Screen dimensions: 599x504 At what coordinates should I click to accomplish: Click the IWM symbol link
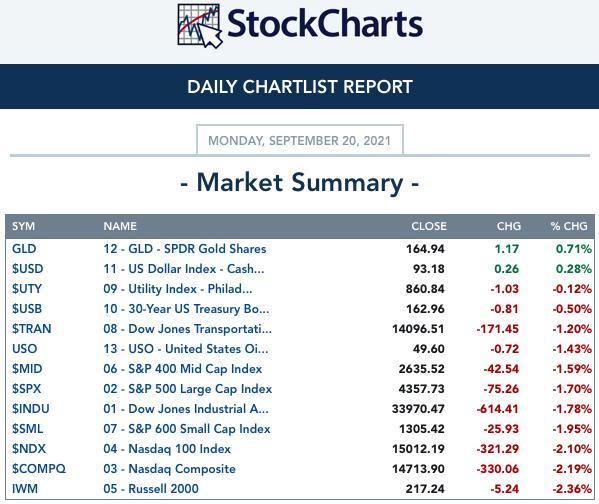coord(25,489)
